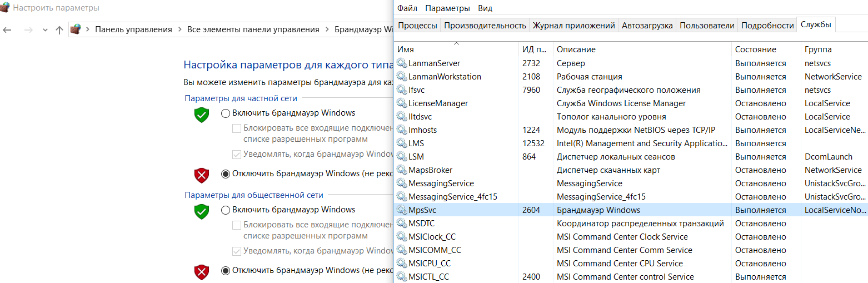Select the MessagingService service name
The image size is (868, 283).
point(441,183)
